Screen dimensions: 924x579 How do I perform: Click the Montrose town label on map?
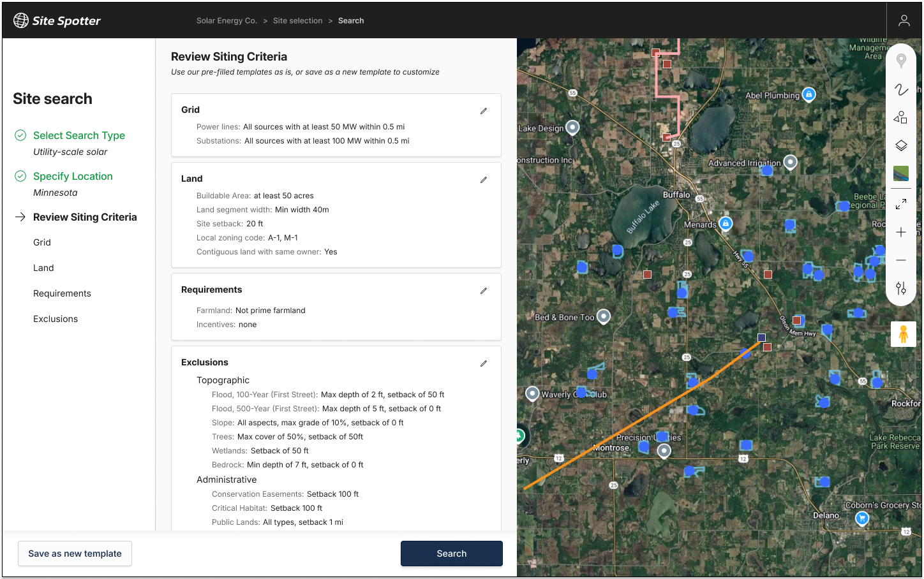611,448
